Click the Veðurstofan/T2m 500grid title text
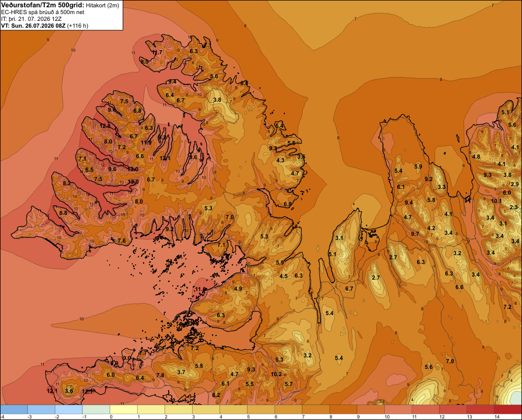522x420 pixels. pos(43,5)
